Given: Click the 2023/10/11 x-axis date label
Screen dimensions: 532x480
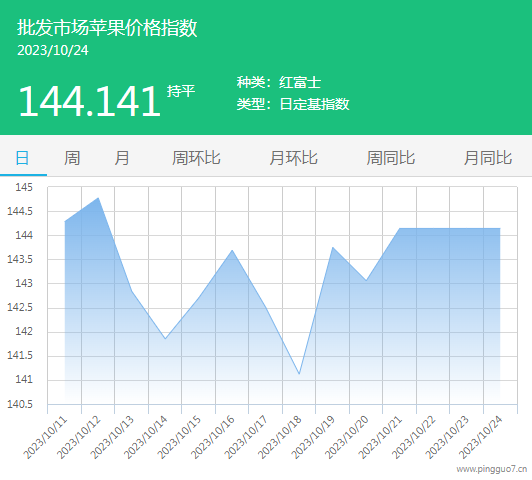Looking at the screenshot, I should point(45,437).
